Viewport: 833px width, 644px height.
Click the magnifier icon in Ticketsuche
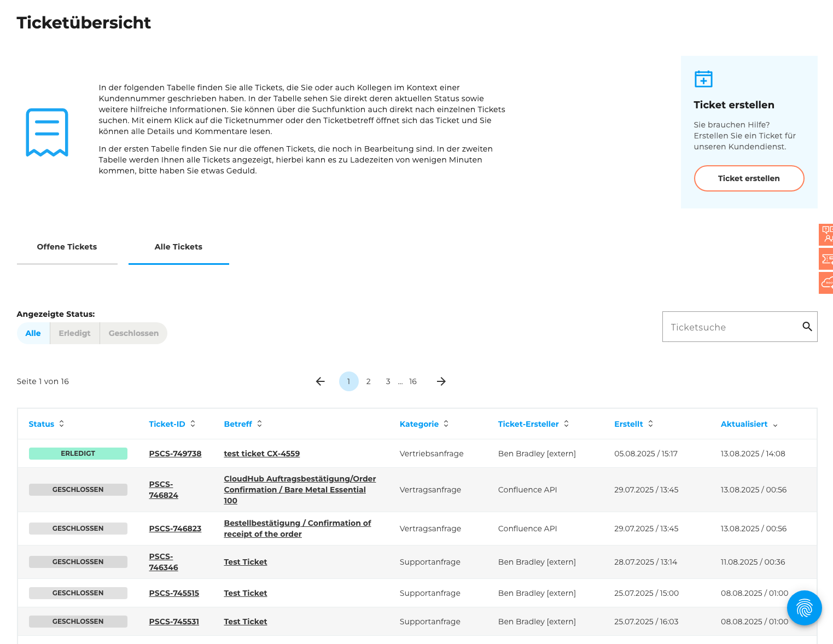tap(807, 327)
